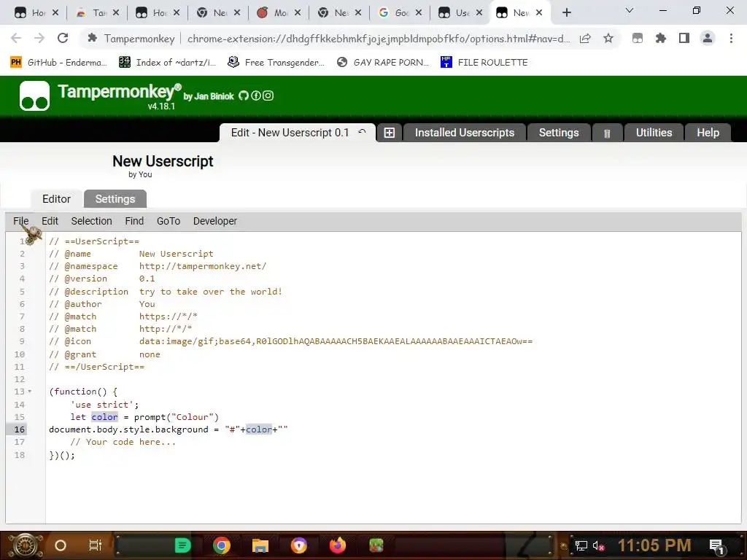Go to the Installed Userscripts tab
This screenshot has width=747, height=560.
465,133
